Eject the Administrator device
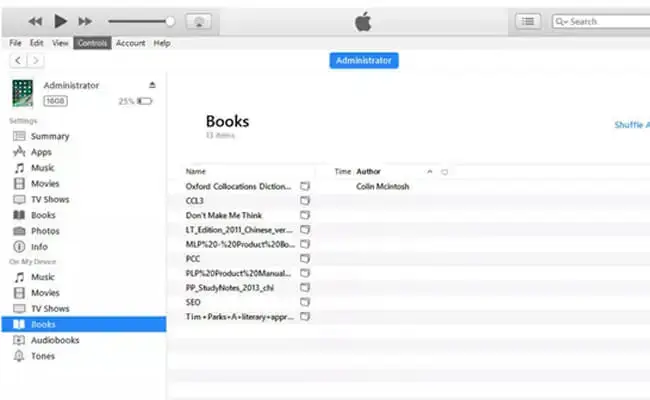650x400 pixels. point(152,85)
